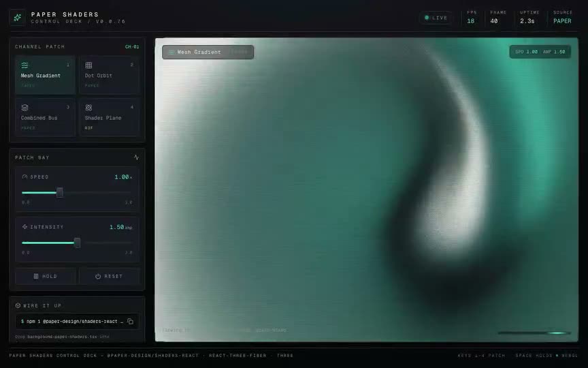Click the PATCH BAY heading
This screenshot has width=588, height=368.
point(32,157)
